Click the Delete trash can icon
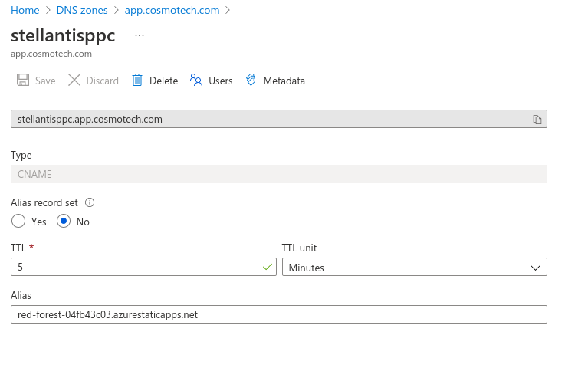Screen dimensions: 588x368 [x=137, y=80]
